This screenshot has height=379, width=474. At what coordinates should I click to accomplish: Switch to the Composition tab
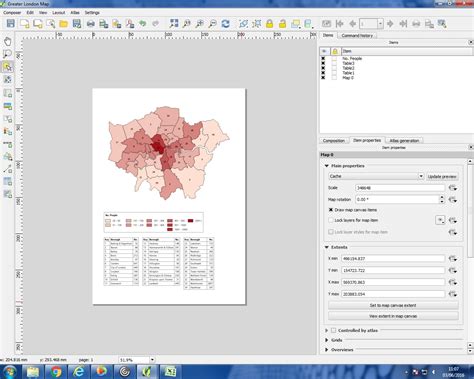click(334, 141)
